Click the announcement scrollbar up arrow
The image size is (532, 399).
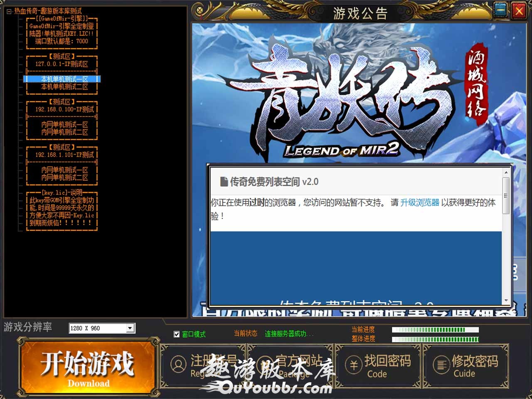click(506, 172)
